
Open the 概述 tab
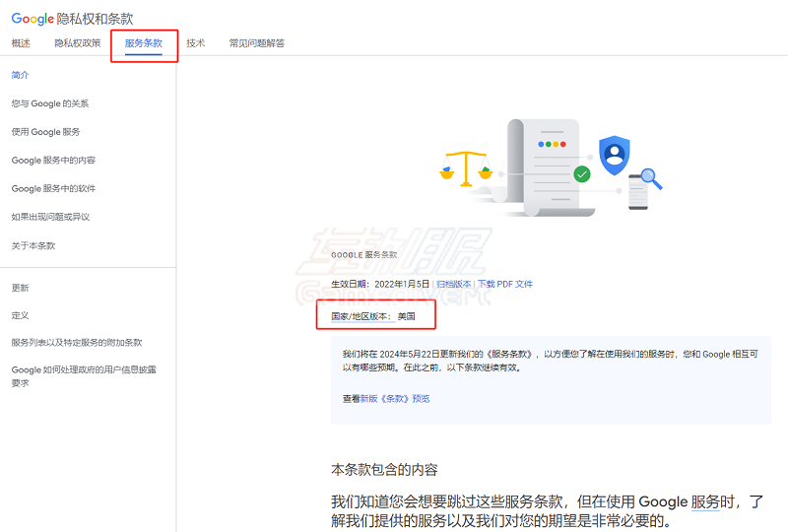[21, 43]
